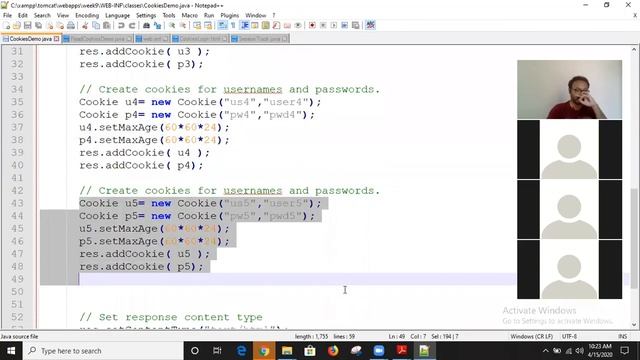
Task: Click the Close All documents toolbar icon
Action: click(x=60, y=25)
